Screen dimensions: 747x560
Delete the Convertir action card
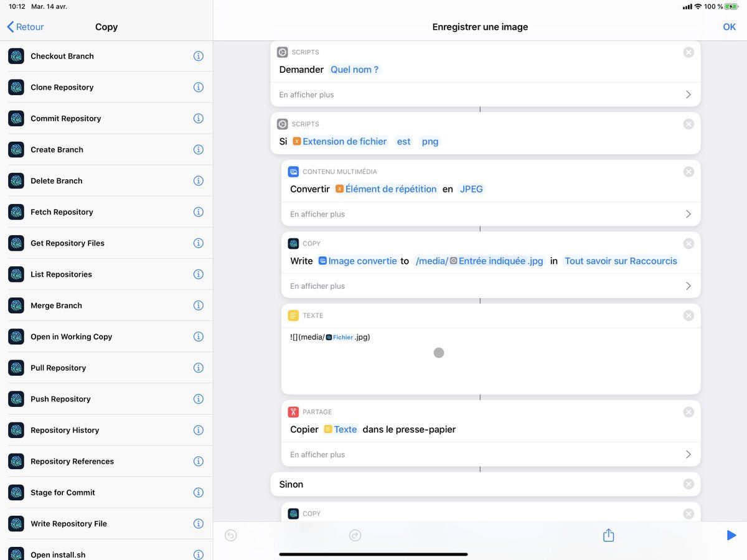688,172
